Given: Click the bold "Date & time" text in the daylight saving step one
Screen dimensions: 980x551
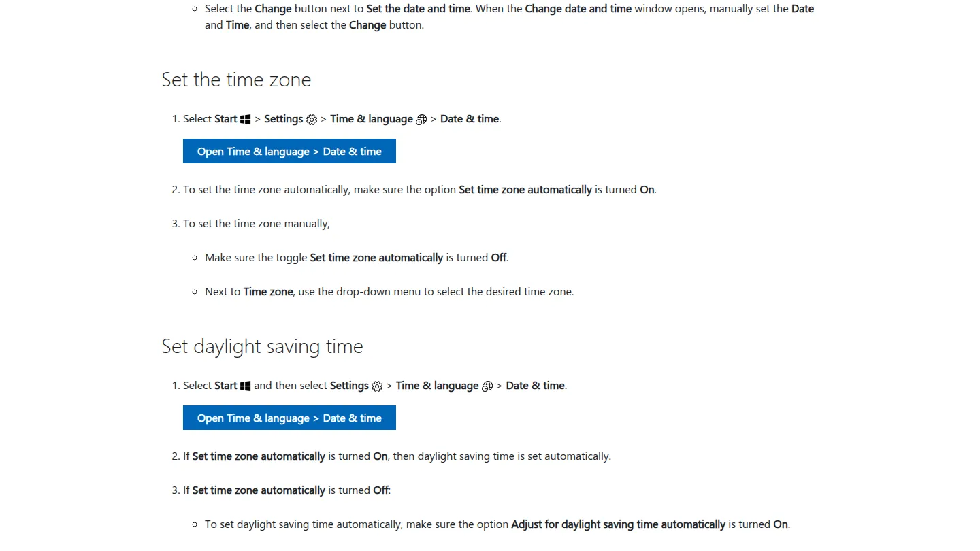Looking at the screenshot, I should click(x=535, y=386).
